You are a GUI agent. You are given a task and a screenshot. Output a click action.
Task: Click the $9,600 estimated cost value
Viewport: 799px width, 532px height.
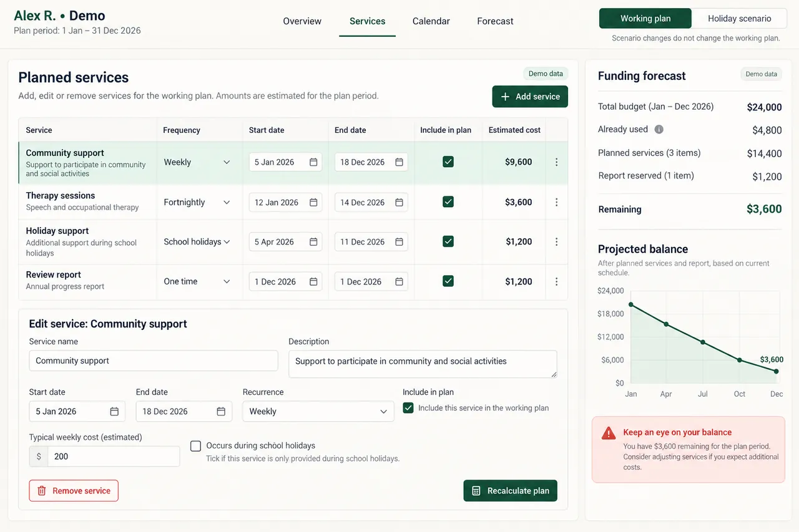[x=519, y=162]
